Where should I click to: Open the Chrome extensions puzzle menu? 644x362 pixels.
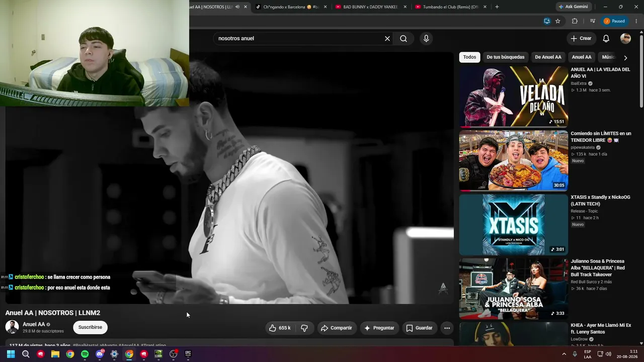click(x=575, y=21)
